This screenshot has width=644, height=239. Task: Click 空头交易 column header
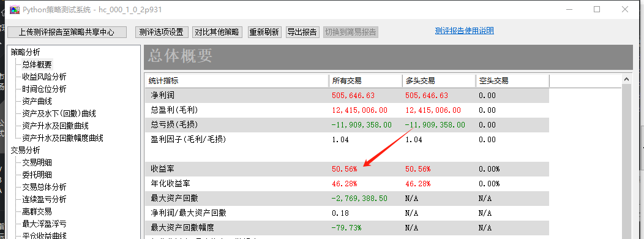tap(512, 81)
